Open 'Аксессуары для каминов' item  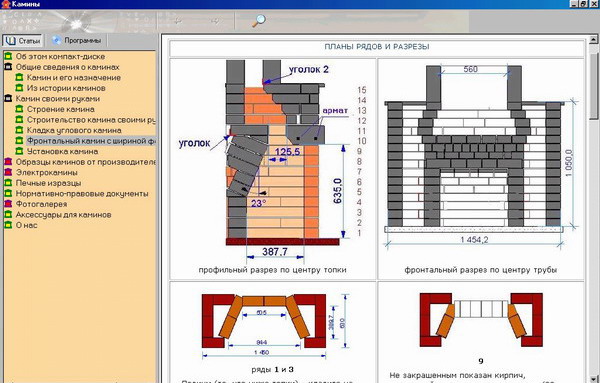[64, 215]
